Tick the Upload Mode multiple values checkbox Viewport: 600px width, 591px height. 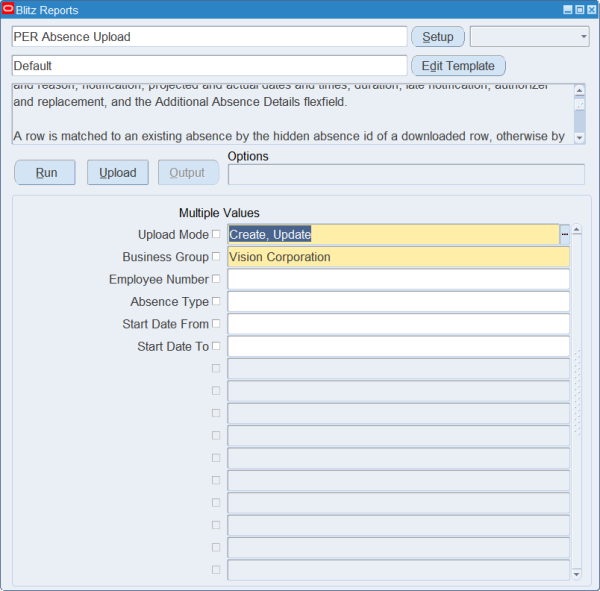(x=216, y=234)
